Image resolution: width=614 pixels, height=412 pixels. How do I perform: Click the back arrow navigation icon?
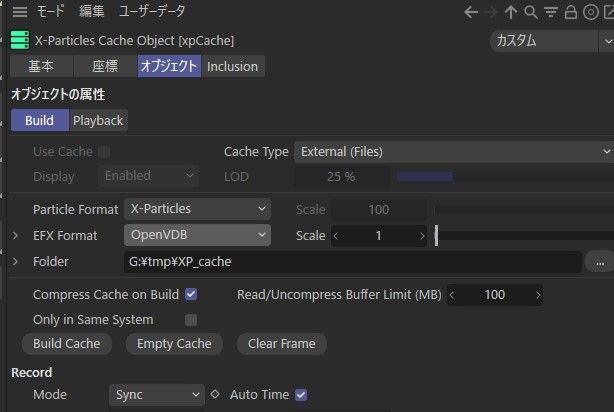tap(471, 12)
